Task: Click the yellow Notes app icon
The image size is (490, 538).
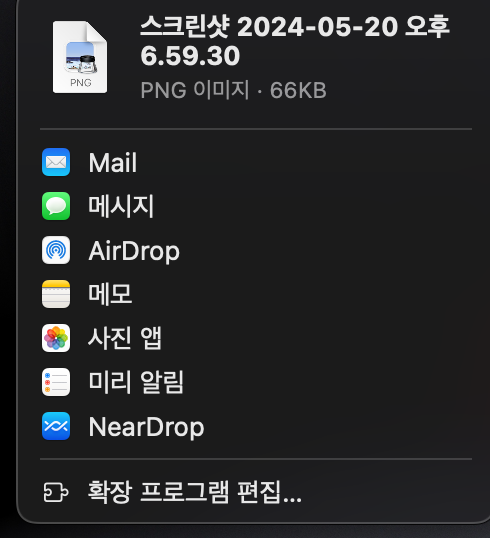Action: pos(56,294)
